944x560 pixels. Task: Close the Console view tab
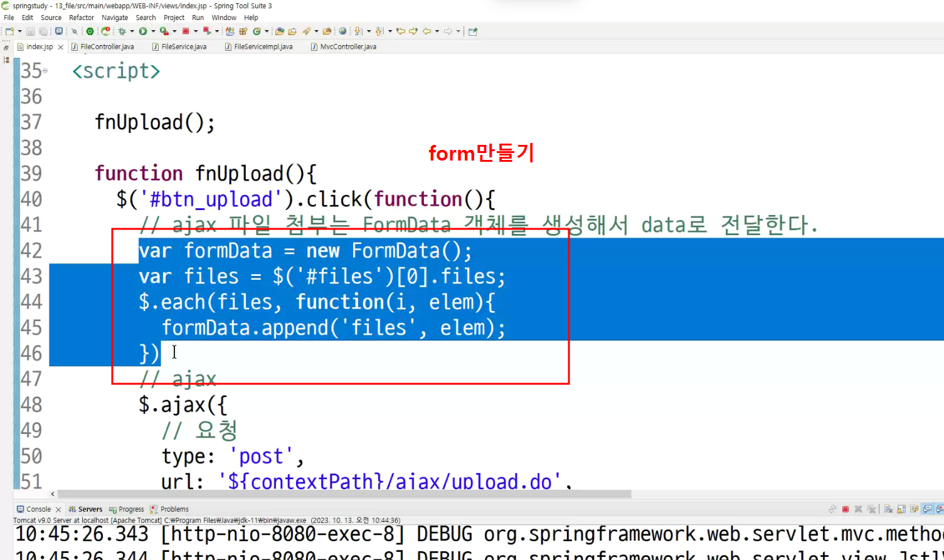click(58, 510)
